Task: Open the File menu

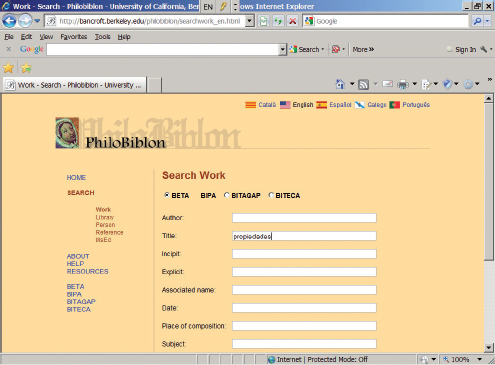Action: pyautogui.click(x=9, y=37)
